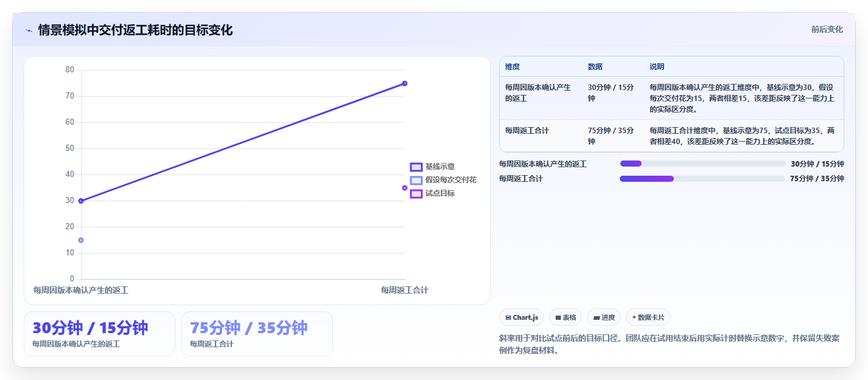868x380 pixels.
Task: Toggle the 假设每次交付花 legend swatch
Action: pos(416,180)
